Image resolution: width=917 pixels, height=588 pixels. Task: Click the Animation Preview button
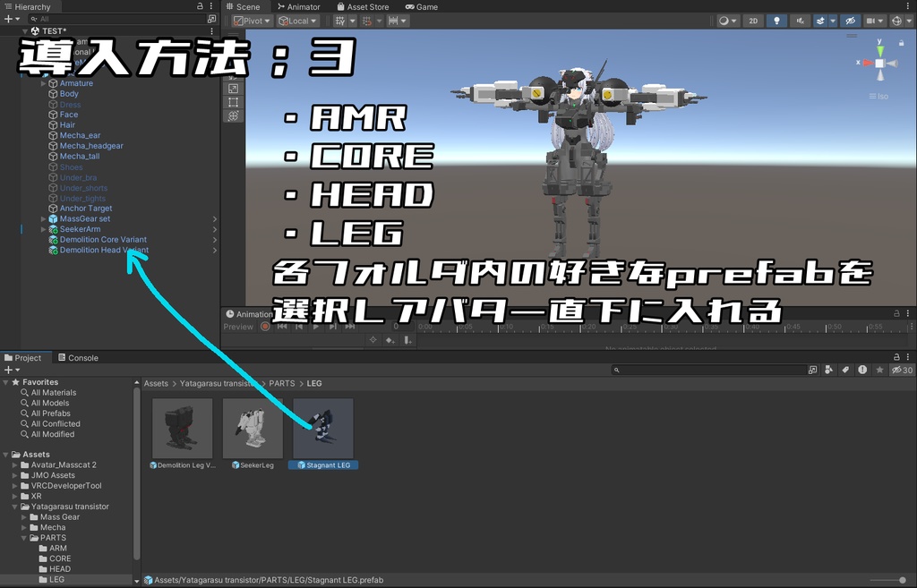238,327
